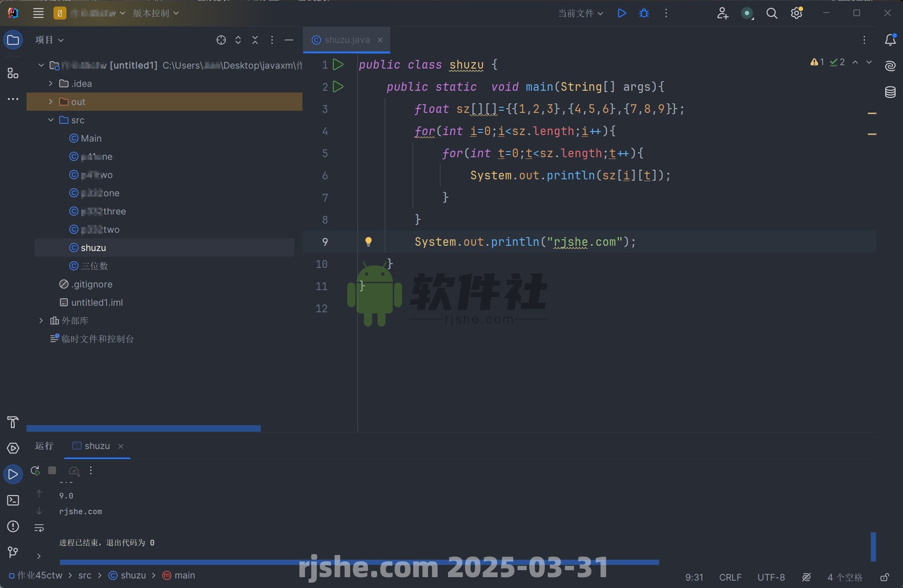Open the Project tool window folder icon

pos(13,40)
